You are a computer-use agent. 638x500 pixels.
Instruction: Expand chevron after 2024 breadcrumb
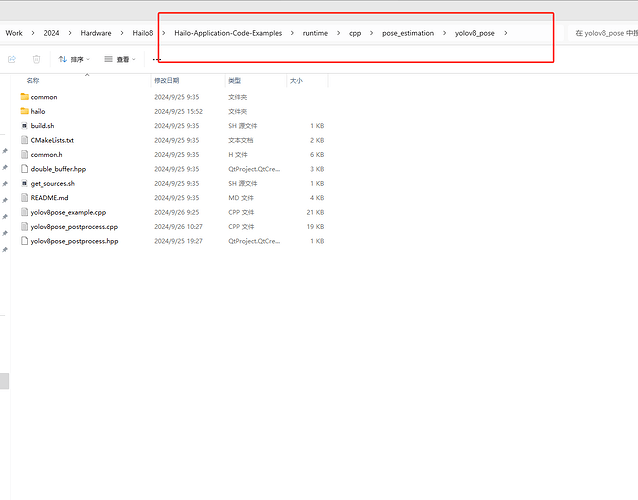[70, 33]
